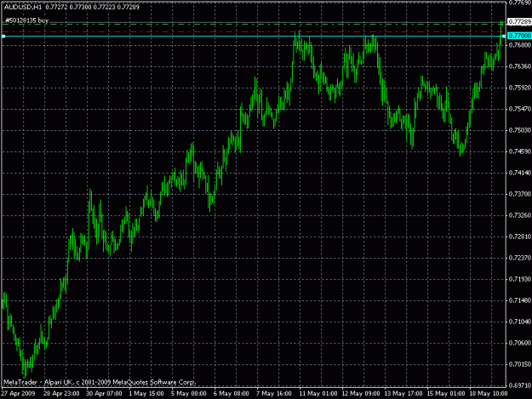Viewport: 532px width, 399px height.
Task: Click the 6 May 08:00 time label
Action: 232,394
